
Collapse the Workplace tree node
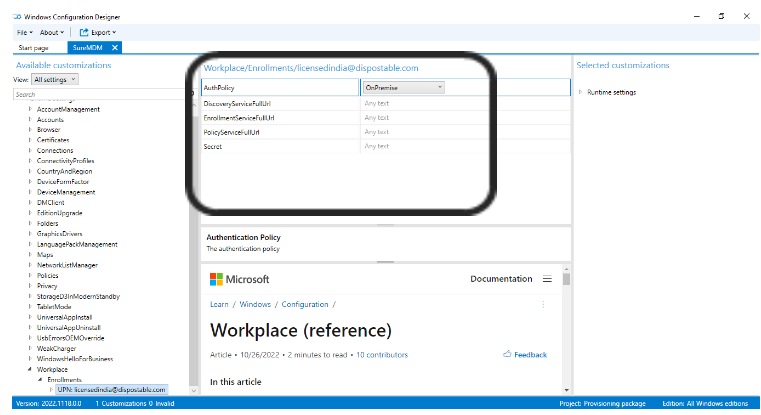[x=30, y=369]
